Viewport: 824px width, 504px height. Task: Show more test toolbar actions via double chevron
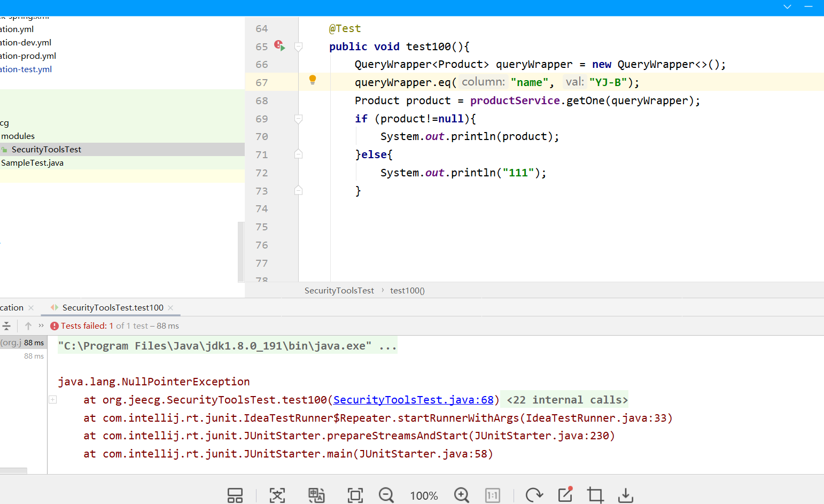[41, 325]
